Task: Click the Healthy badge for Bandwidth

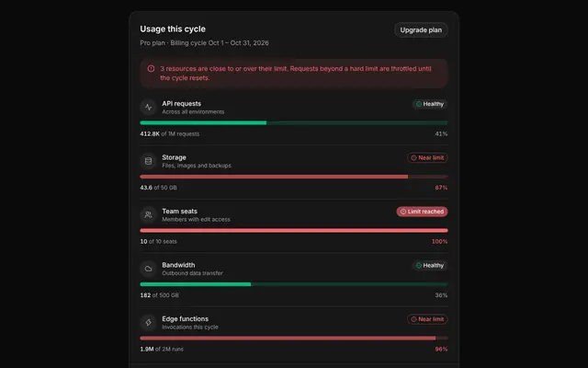Action: [x=430, y=266]
